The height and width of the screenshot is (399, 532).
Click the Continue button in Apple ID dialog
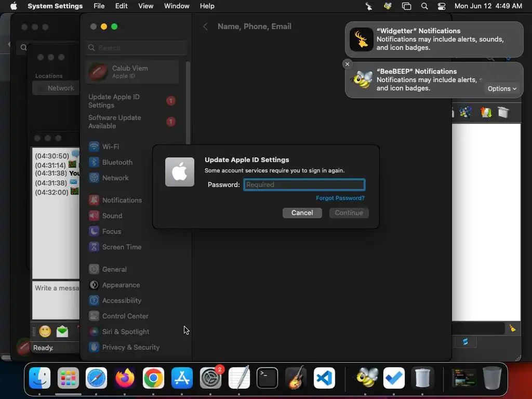tap(349, 212)
